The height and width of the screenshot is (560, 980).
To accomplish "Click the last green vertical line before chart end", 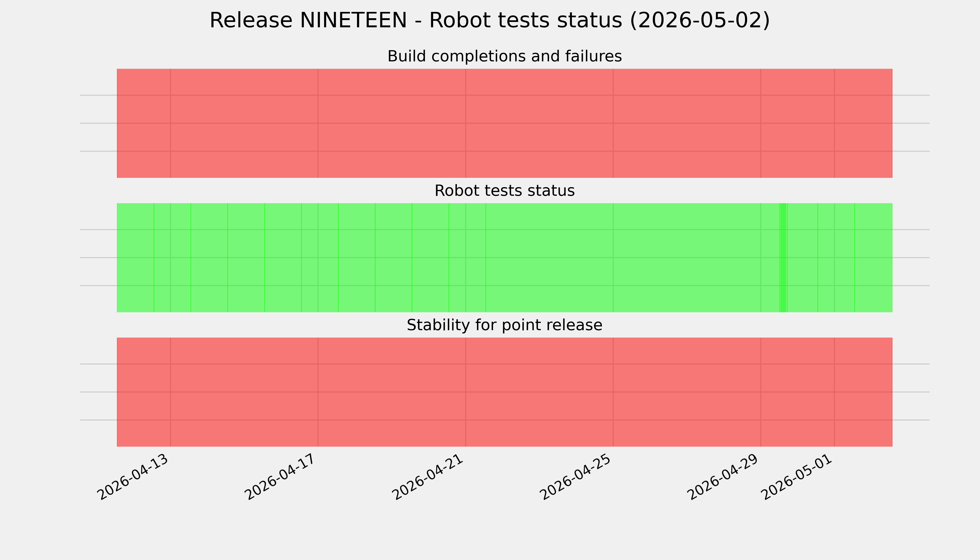I will pyautogui.click(x=855, y=258).
